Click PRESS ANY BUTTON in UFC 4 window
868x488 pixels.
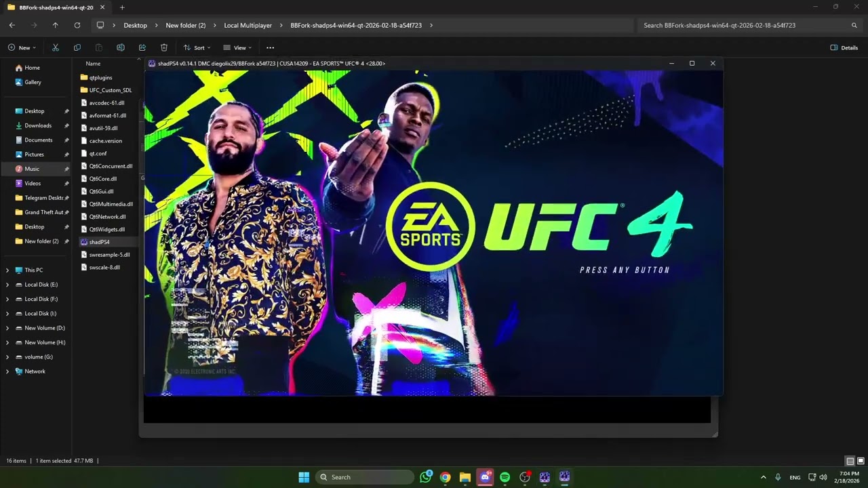point(625,270)
